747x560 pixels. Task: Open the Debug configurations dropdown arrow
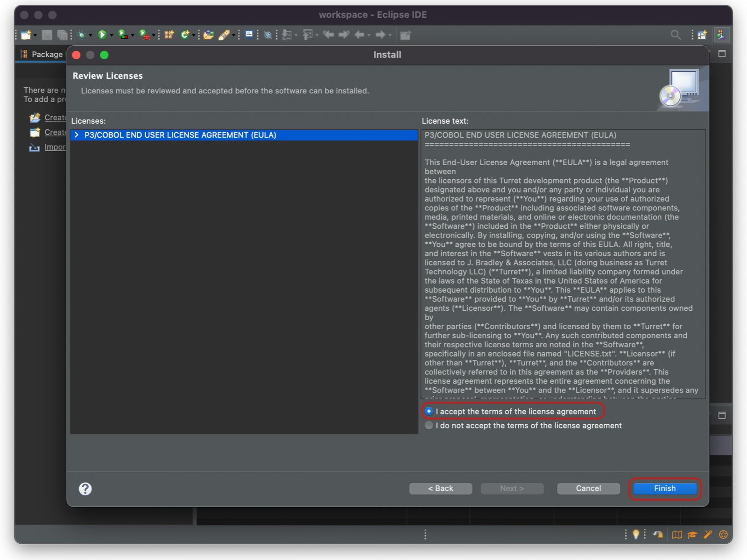[91, 35]
